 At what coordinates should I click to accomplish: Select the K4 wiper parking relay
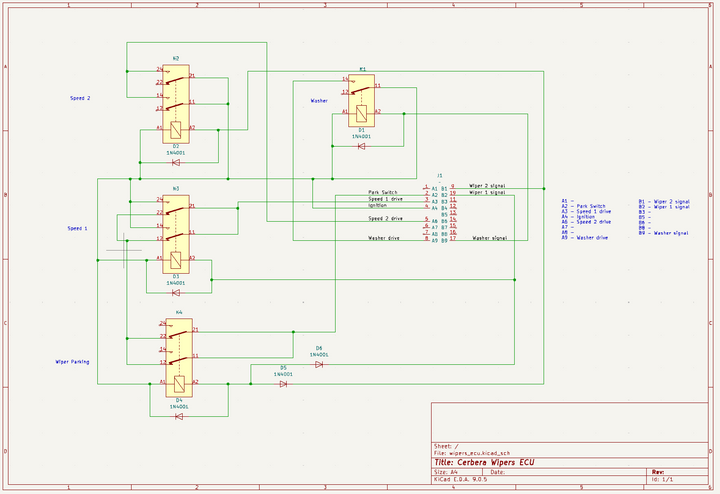(x=176, y=354)
